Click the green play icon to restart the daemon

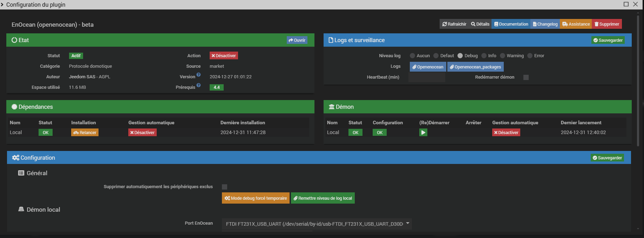click(423, 132)
